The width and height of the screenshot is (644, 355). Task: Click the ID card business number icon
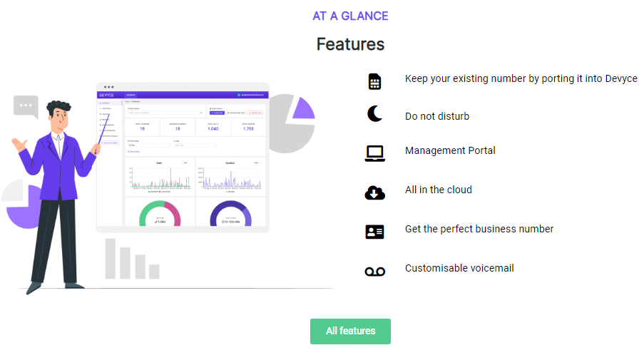tap(374, 231)
